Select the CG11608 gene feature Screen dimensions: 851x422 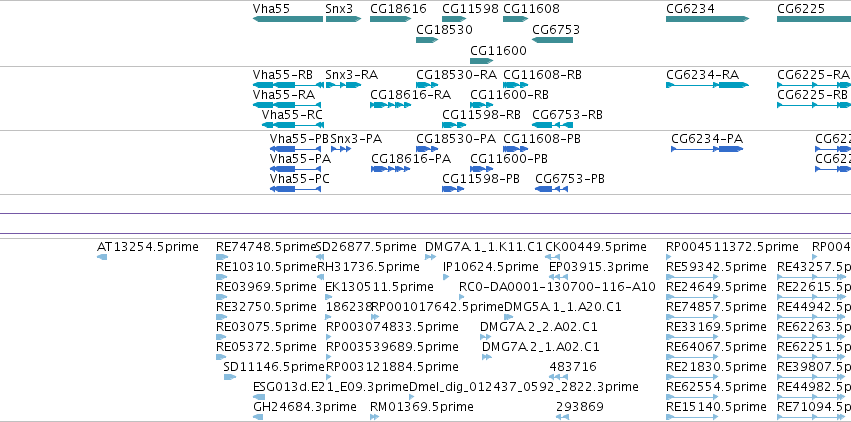[x=516, y=19]
